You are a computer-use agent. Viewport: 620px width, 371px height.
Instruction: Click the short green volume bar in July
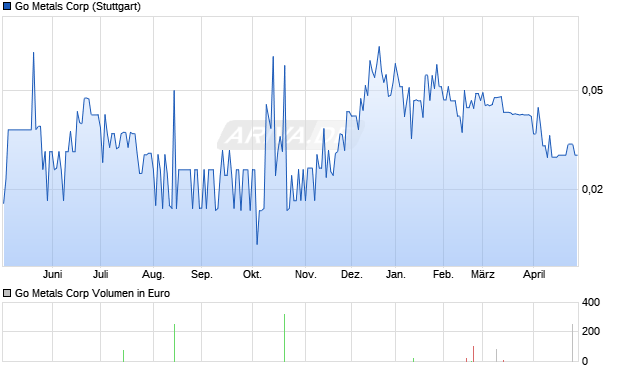[123, 356]
